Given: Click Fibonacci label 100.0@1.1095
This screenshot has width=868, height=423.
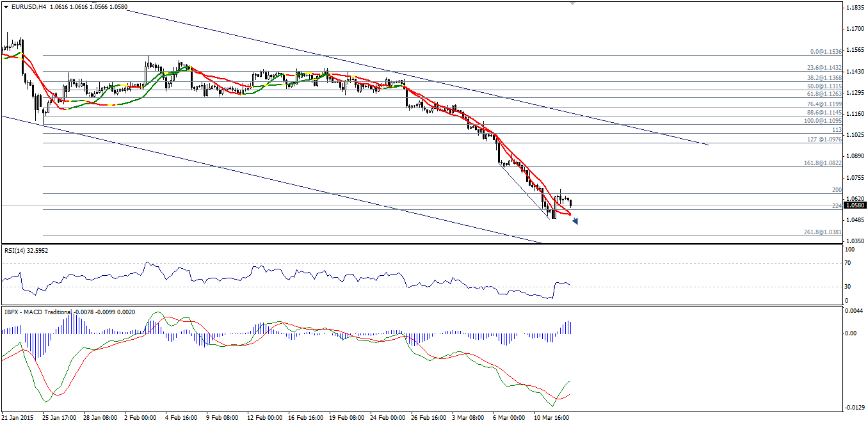Looking at the screenshot, I should tap(823, 121).
